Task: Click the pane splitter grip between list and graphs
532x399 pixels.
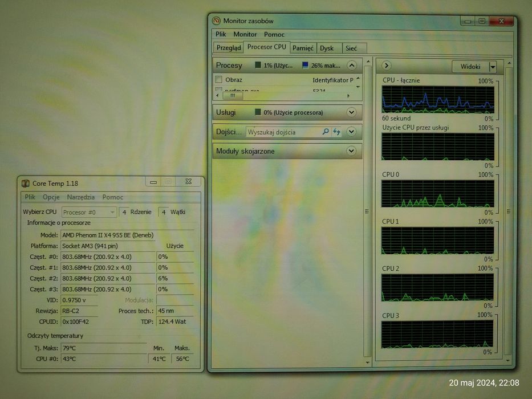Action: tap(367, 211)
